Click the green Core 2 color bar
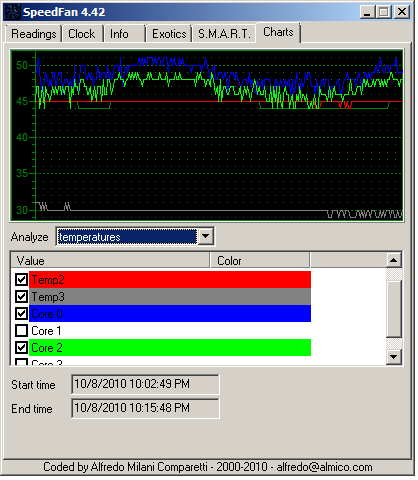 (170, 348)
